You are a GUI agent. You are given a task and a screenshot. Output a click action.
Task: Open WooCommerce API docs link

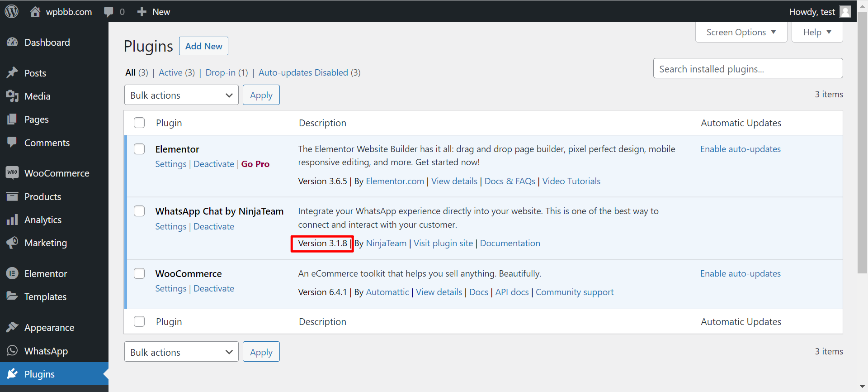[512, 292]
